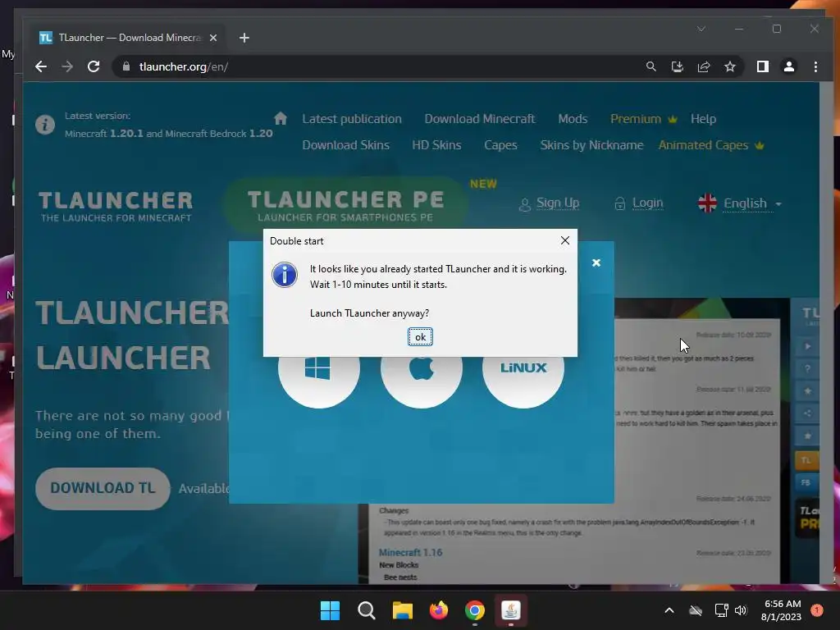Viewport: 840px width, 630px height.
Task: Choose the Apple macOS download icon
Action: pyautogui.click(x=421, y=368)
